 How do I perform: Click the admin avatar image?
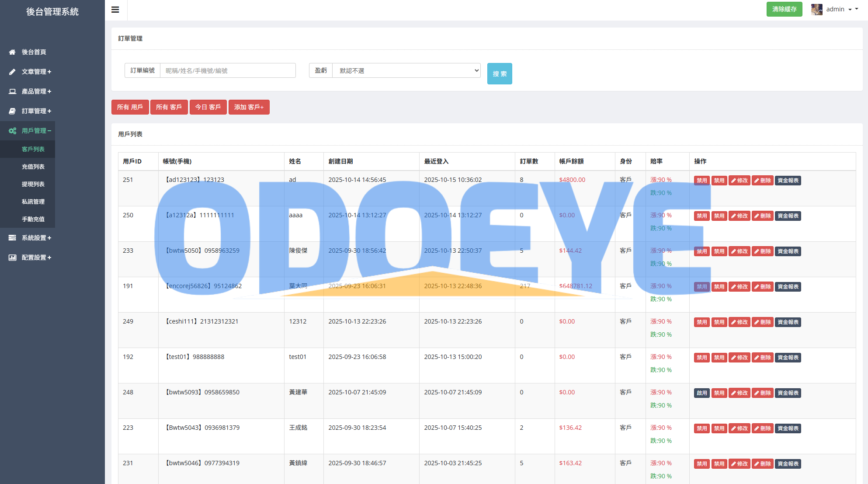click(x=816, y=9)
